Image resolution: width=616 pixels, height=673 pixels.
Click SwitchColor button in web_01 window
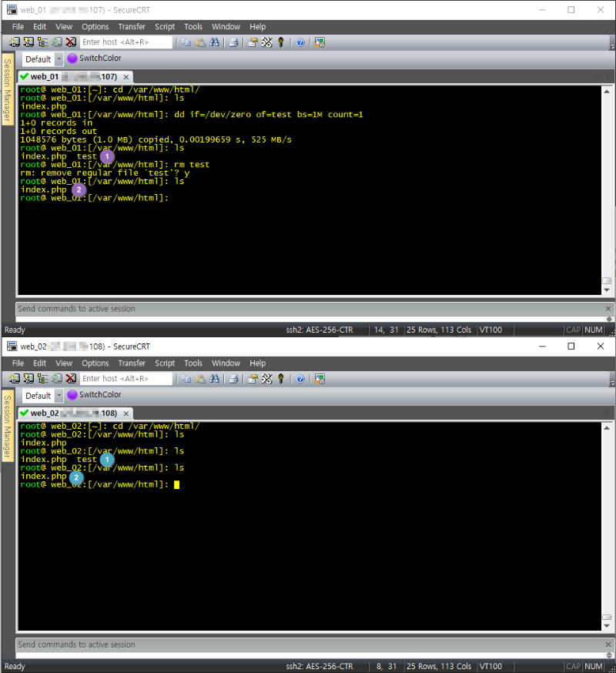pyautogui.click(x=94, y=59)
